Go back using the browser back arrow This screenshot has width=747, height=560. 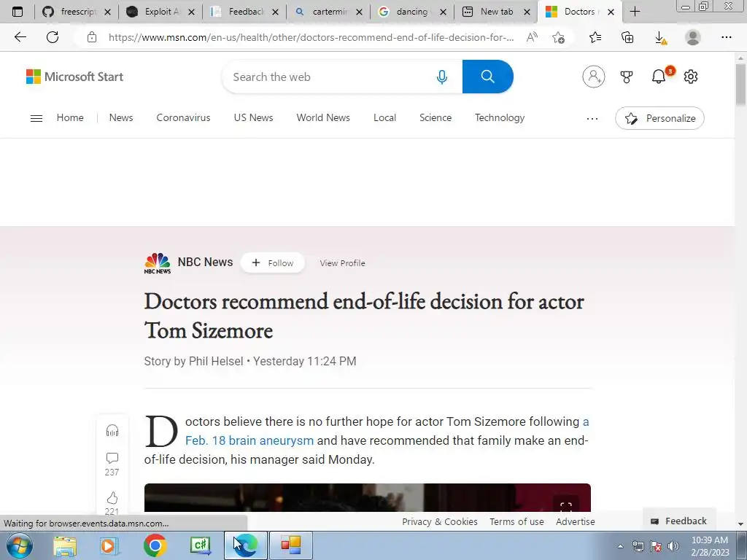[x=20, y=37]
